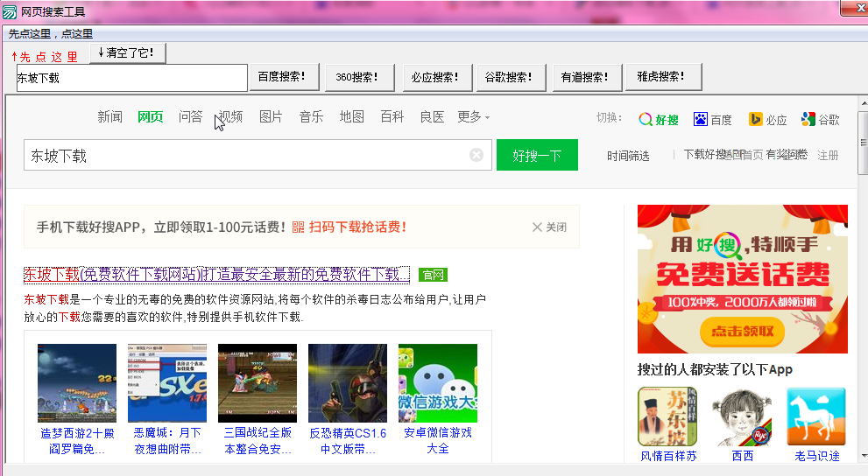Open the 视频 tab
This screenshot has height=476, width=868.
click(230, 116)
